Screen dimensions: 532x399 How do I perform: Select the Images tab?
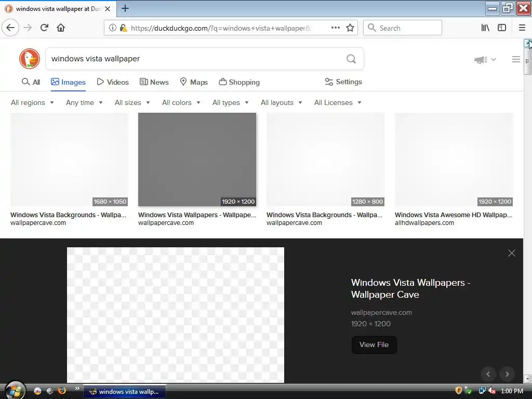click(68, 82)
